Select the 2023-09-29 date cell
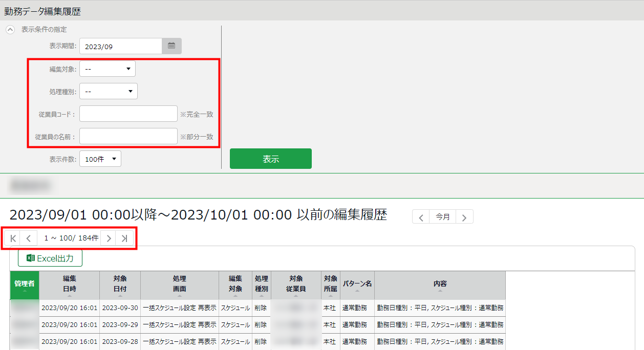This screenshot has height=350, width=644. (x=120, y=325)
